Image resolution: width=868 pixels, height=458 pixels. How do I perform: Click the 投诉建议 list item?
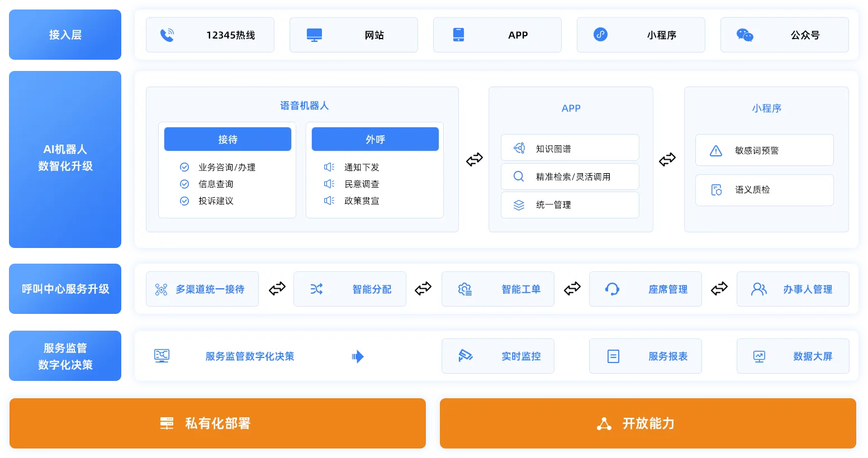pyautogui.click(x=216, y=201)
